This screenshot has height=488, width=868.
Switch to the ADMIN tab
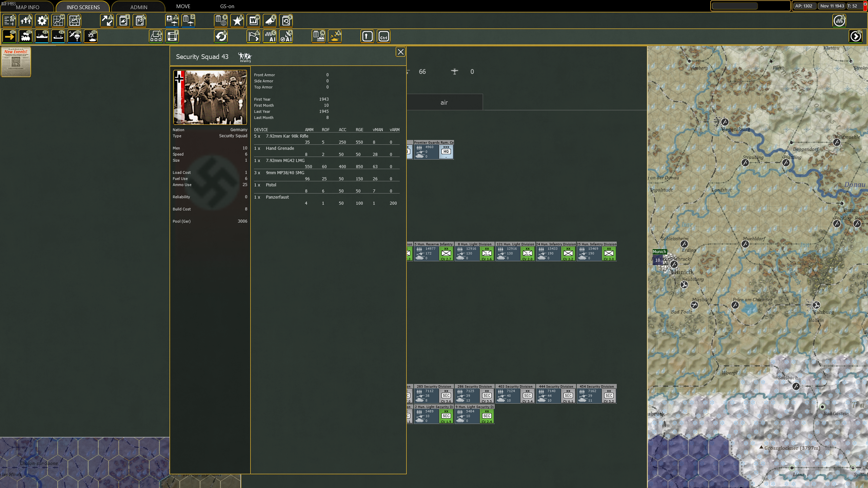pyautogui.click(x=139, y=7)
